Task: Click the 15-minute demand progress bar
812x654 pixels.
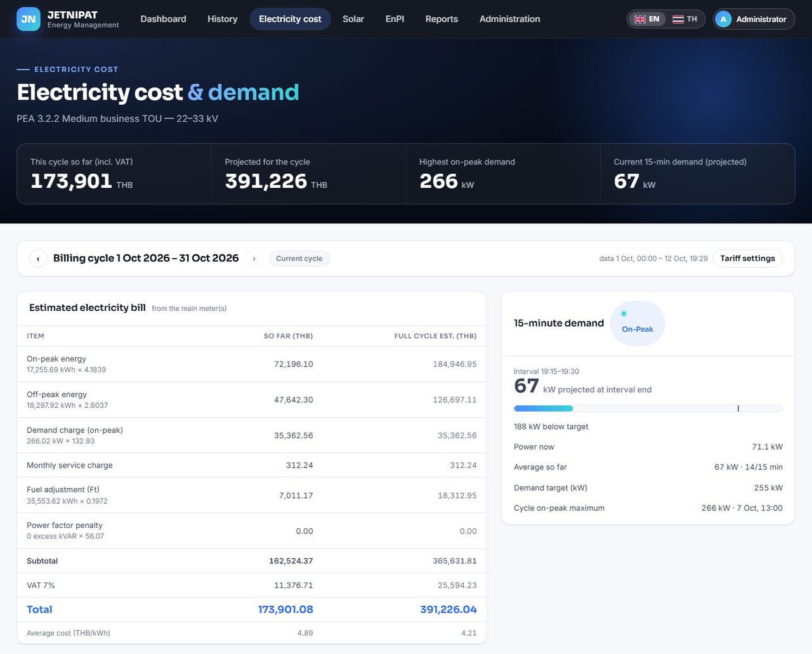Action: click(648, 409)
